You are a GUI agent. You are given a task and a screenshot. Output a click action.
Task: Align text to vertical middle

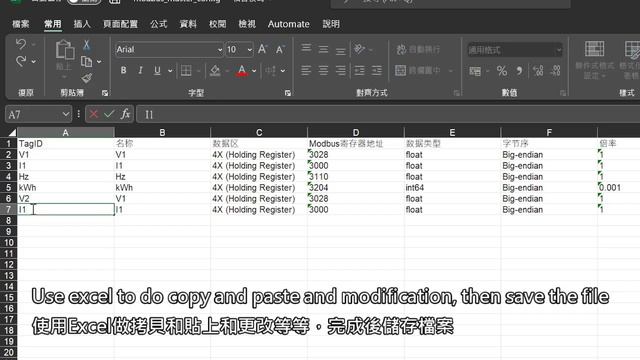323,49
